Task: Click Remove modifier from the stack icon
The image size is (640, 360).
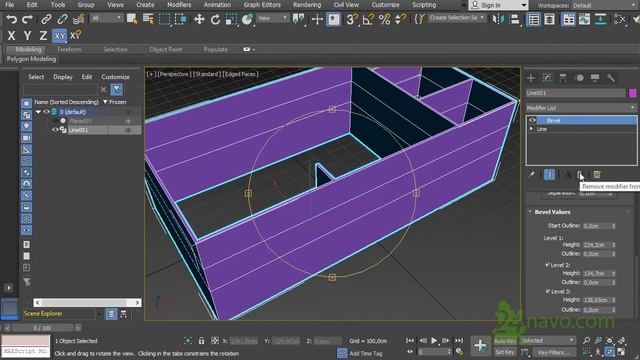Action: click(580, 175)
